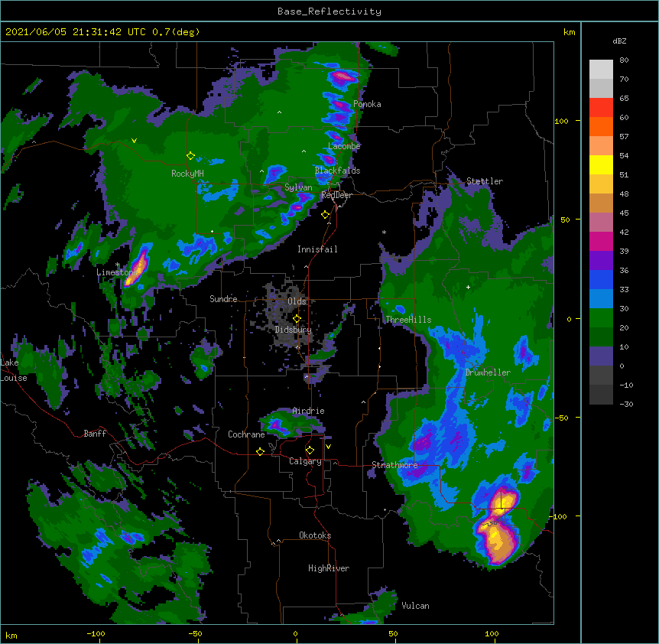Click the HighRiver label
Viewport: 659px width, 644px height.
[x=329, y=568]
